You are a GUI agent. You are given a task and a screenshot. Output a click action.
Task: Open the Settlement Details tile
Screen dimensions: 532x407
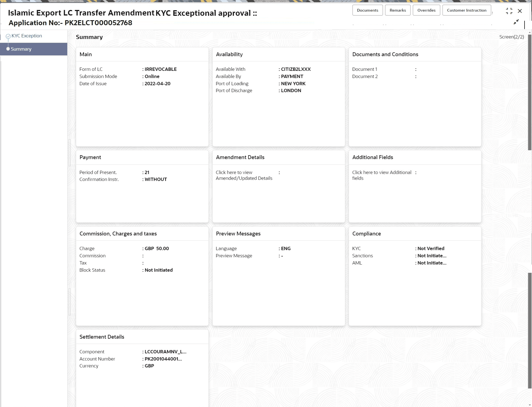click(142, 337)
